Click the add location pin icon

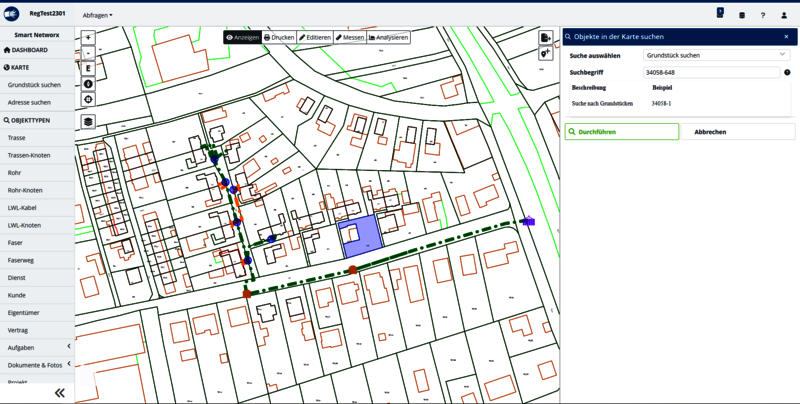[545, 54]
